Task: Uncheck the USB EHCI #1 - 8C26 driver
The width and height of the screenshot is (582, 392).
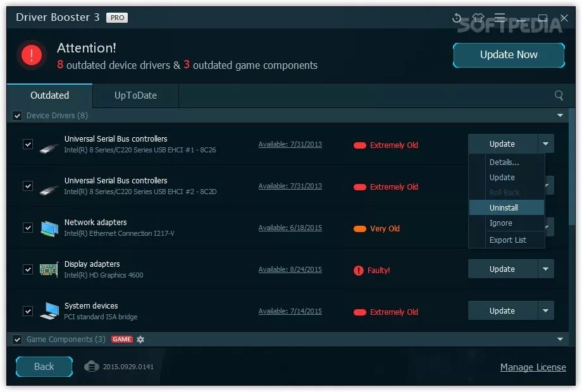Action: (28, 144)
